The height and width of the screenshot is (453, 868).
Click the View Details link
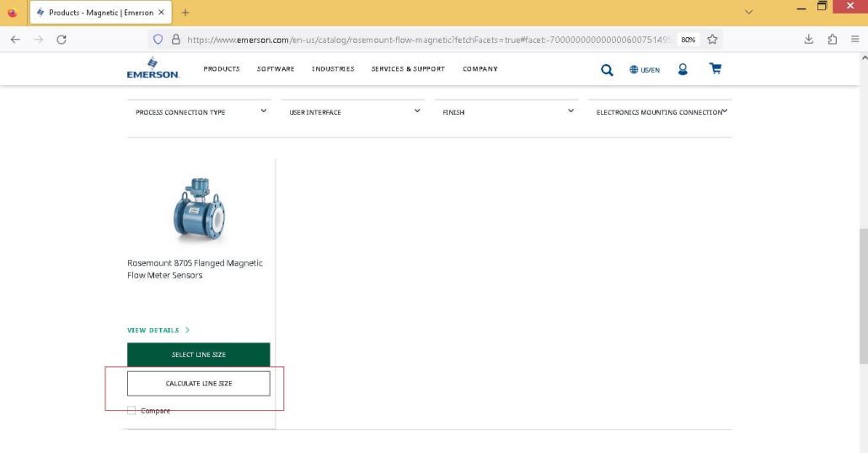(158, 330)
